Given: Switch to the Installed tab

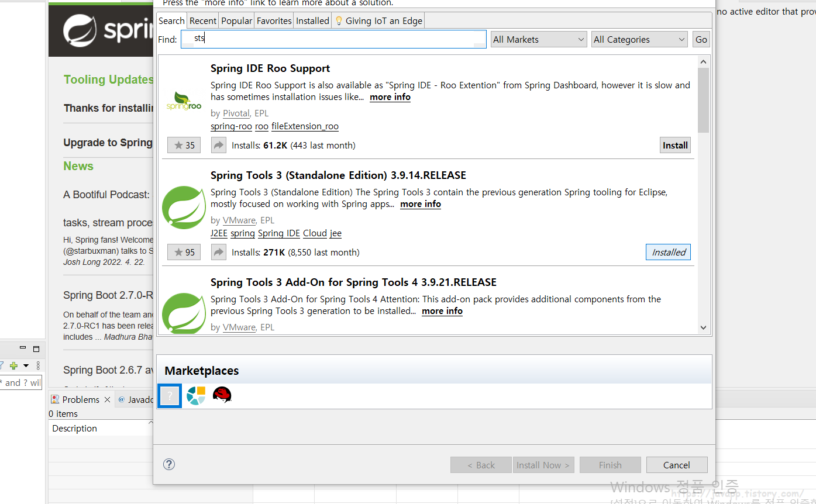Looking at the screenshot, I should click(x=312, y=20).
